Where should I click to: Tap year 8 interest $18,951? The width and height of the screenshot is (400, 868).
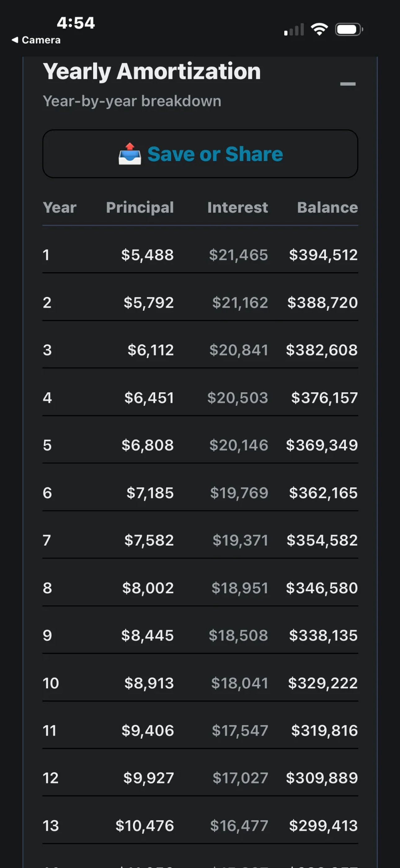pyautogui.click(x=240, y=588)
